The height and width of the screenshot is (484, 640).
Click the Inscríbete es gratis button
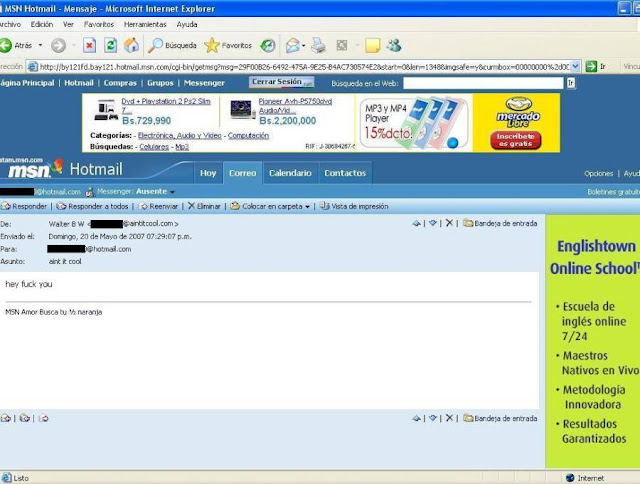tap(516, 140)
